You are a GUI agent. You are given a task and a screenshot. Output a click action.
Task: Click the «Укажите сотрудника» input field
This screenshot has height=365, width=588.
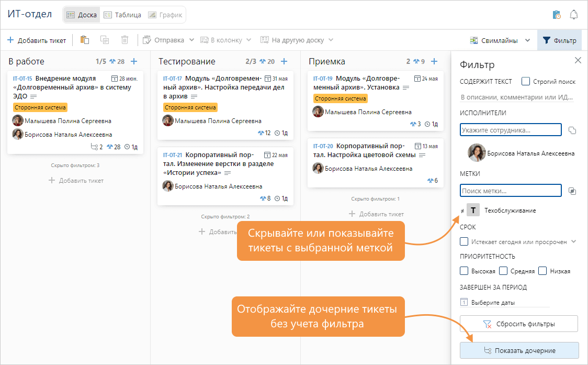(510, 130)
